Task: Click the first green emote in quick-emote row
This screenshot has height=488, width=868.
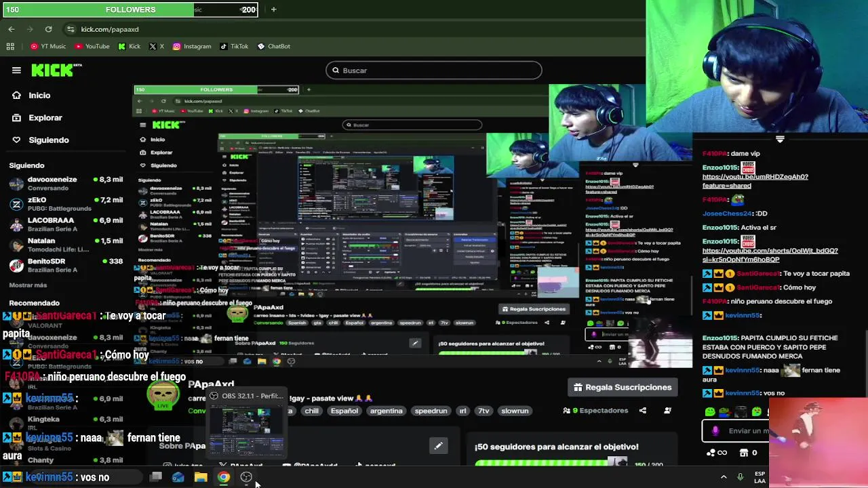Action: pos(710,411)
